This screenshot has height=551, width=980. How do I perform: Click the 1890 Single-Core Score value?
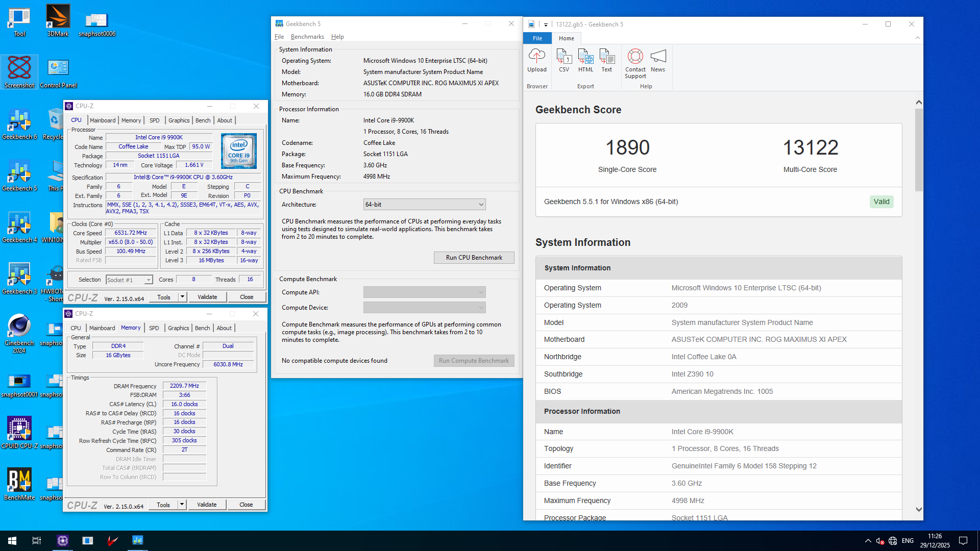pyautogui.click(x=627, y=148)
